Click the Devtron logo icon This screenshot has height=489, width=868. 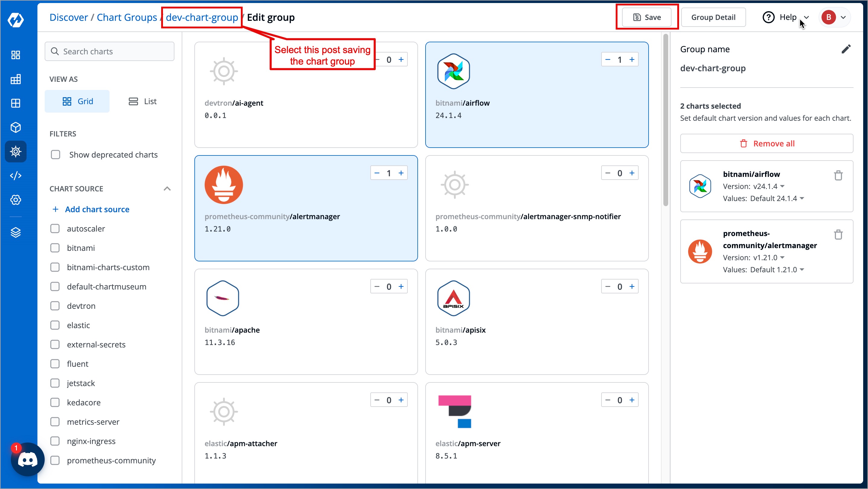(15, 20)
